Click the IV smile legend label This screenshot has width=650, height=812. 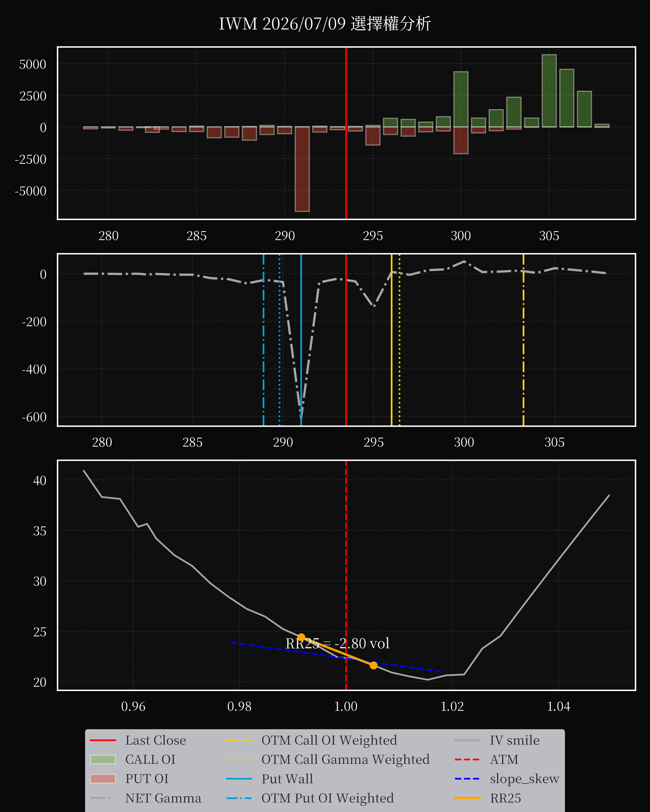[x=515, y=741]
